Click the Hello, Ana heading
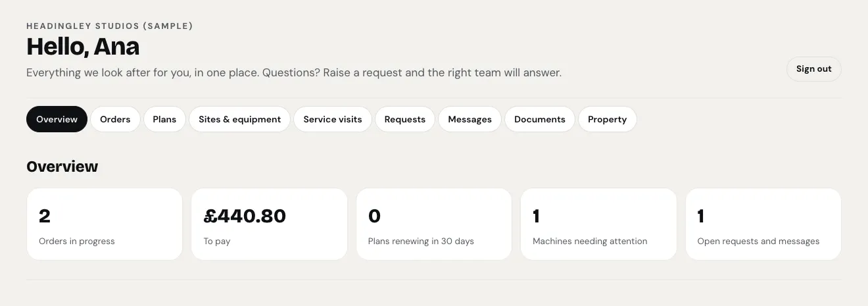868x306 pixels. (x=83, y=47)
